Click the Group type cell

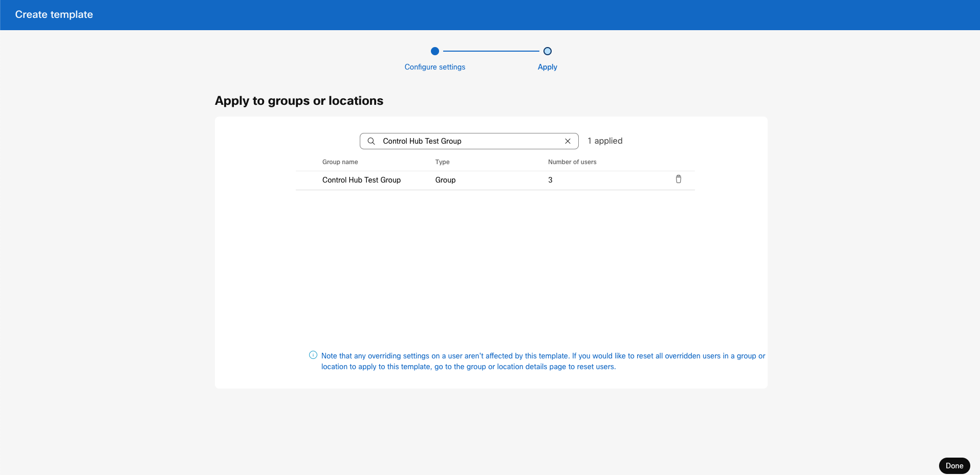pyautogui.click(x=445, y=180)
